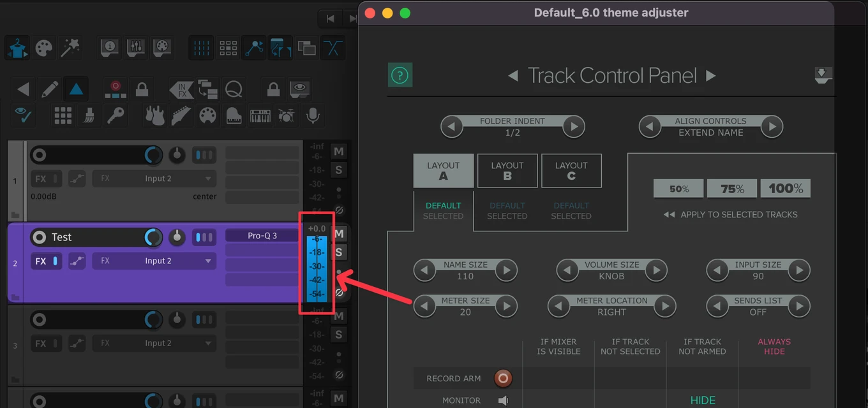Click the key toolbar icon

click(x=116, y=115)
